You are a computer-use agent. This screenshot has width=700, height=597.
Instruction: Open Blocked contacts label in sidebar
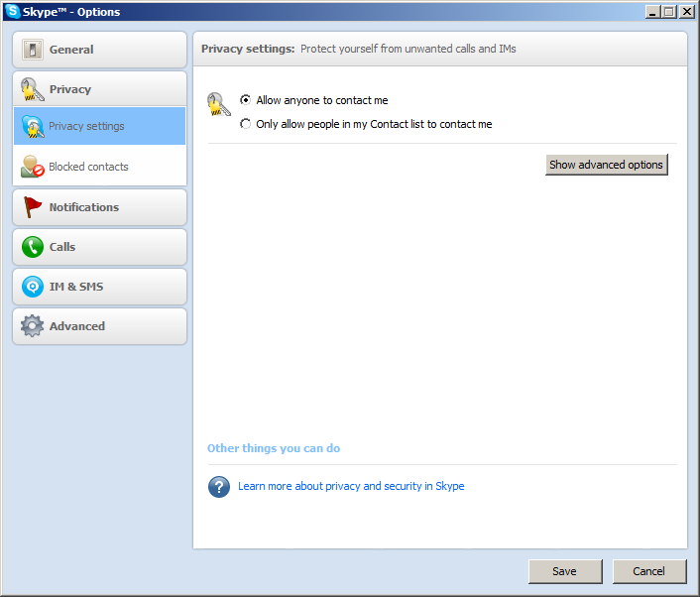pos(88,167)
